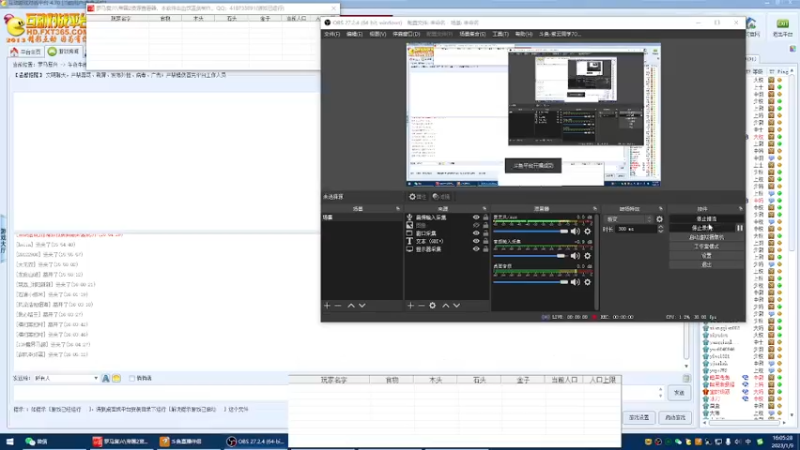Remove the selected scene with minus icon
The image size is (800, 450).
click(x=338, y=306)
